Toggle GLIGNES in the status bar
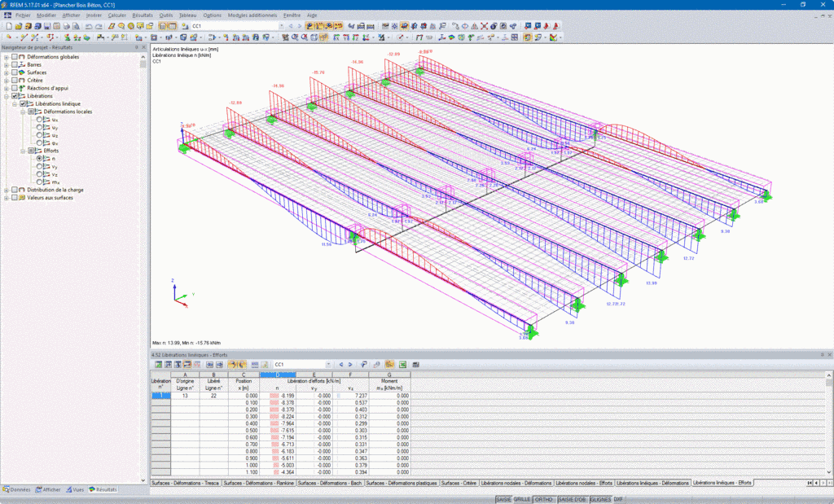This screenshot has height=504, width=834. 600,500
